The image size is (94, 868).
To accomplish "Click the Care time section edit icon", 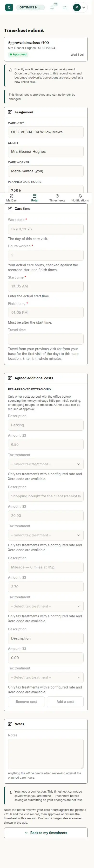I will pos(10,209).
